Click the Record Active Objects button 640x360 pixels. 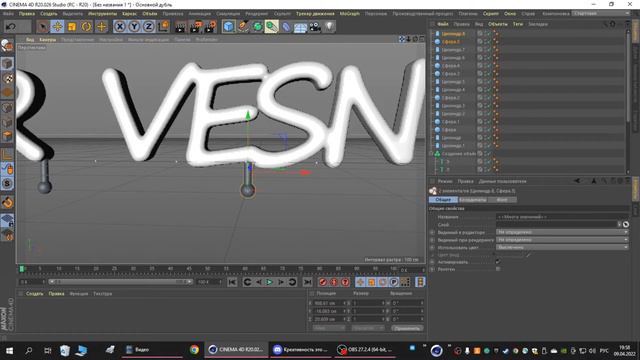tap(322, 282)
